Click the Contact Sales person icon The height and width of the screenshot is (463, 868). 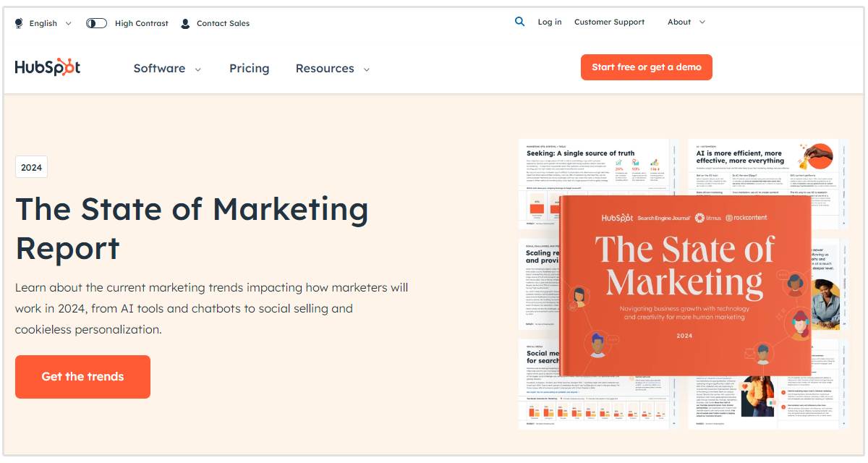click(x=185, y=23)
